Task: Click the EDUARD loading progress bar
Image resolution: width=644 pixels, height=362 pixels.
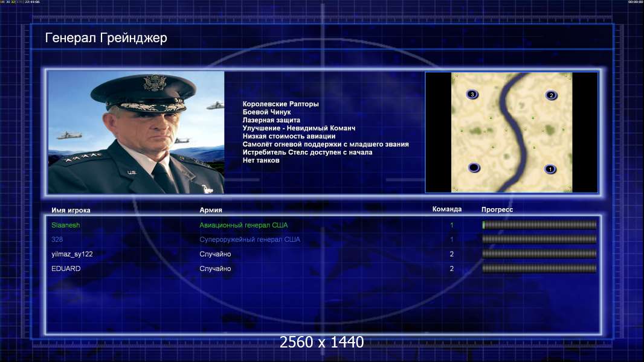Action: 539,268
